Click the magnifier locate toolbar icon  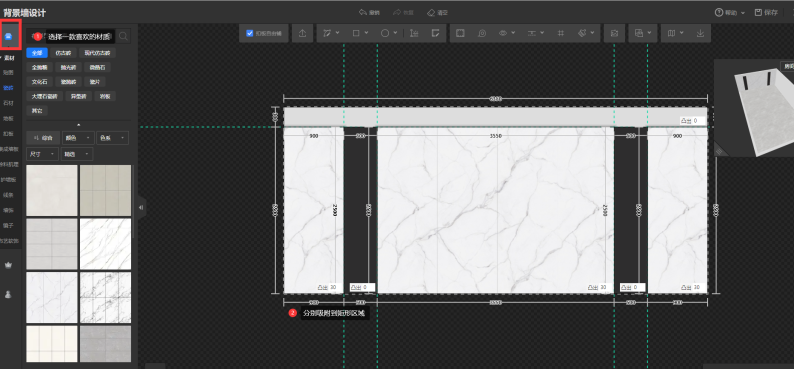click(482, 33)
